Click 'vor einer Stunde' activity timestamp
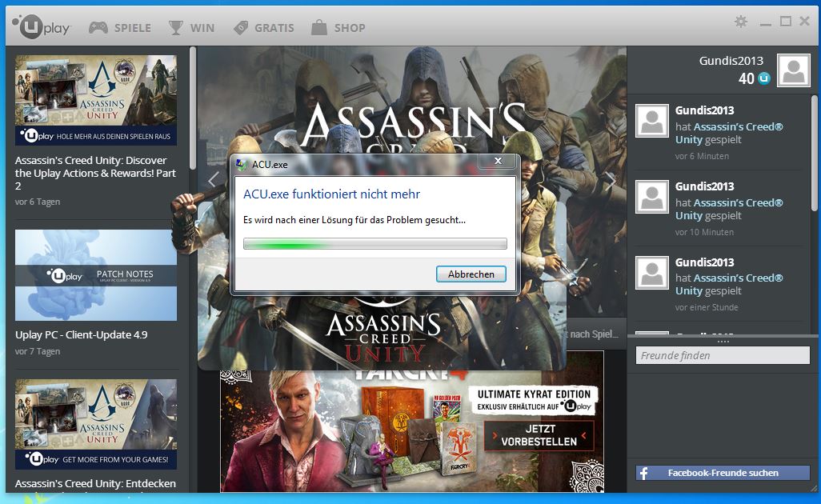Image resolution: width=821 pixels, height=504 pixels. pos(707,307)
